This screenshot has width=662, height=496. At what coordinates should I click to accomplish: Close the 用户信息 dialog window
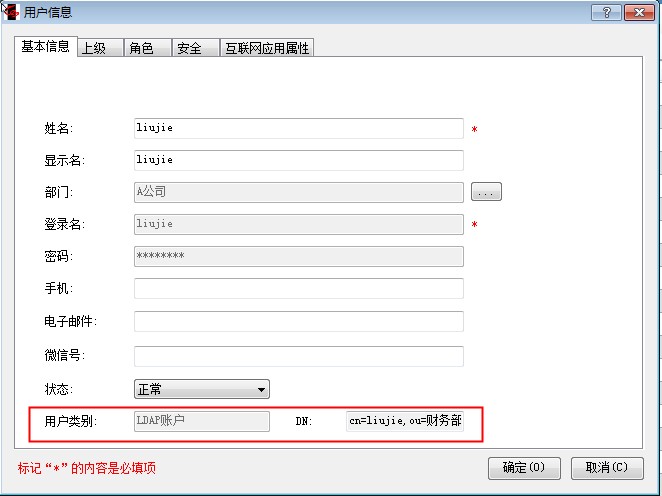[x=637, y=12]
